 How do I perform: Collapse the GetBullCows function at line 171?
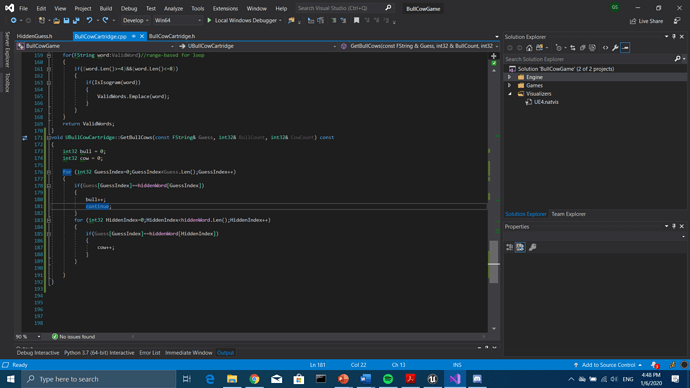tap(49, 138)
